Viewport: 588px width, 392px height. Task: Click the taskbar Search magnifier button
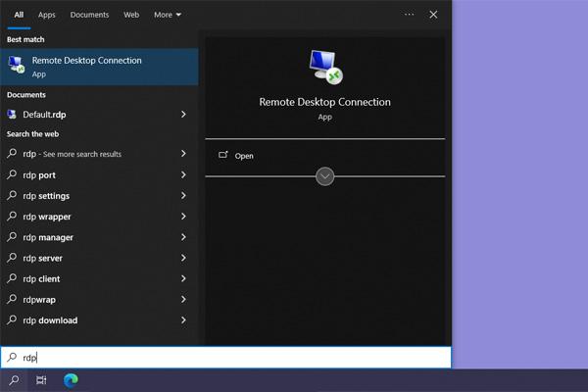tap(15, 380)
